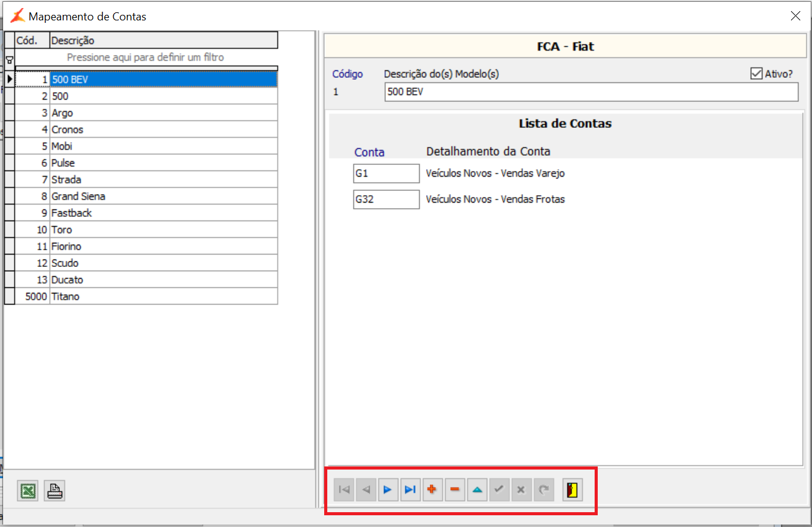Go to next record navigator button

pyautogui.click(x=388, y=490)
